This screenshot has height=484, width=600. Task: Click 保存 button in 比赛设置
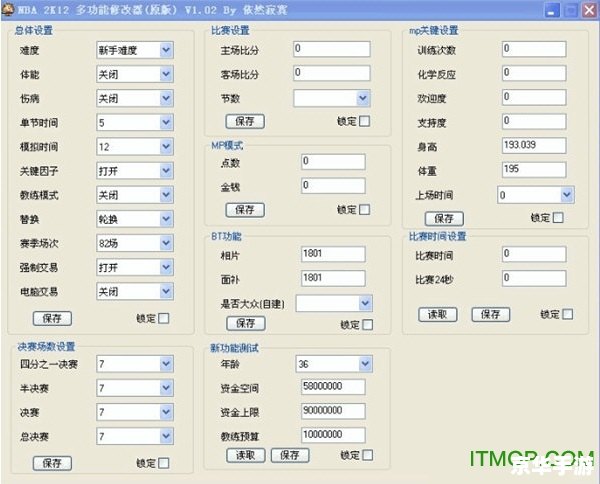click(x=245, y=121)
